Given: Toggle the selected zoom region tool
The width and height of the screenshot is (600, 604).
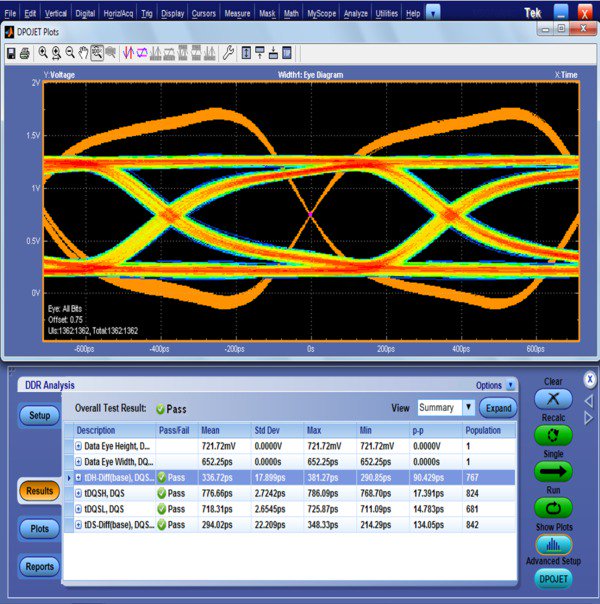Looking at the screenshot, I should (97, 53).
